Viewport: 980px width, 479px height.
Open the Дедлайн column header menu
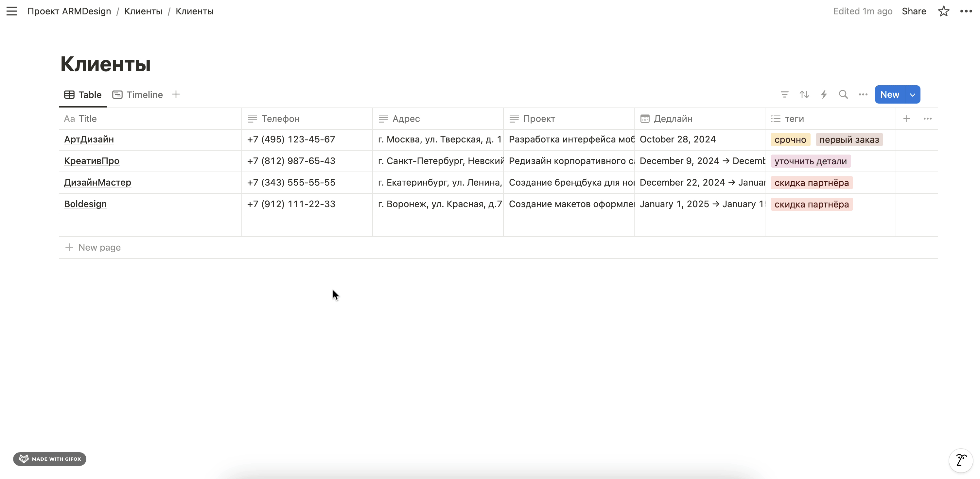coord(673,119)
